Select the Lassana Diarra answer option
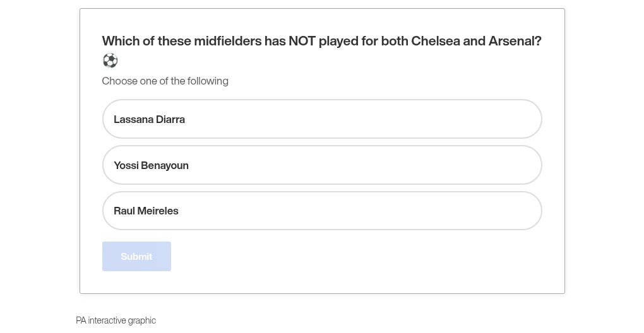This screenshot has height=333, width=644. click(x=322, y=119)
